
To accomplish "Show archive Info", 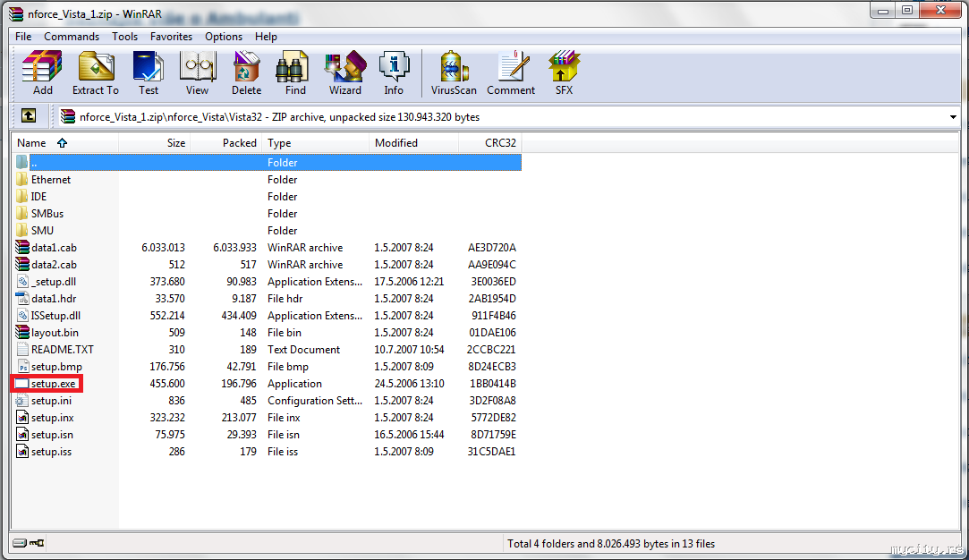I will 394,72.
